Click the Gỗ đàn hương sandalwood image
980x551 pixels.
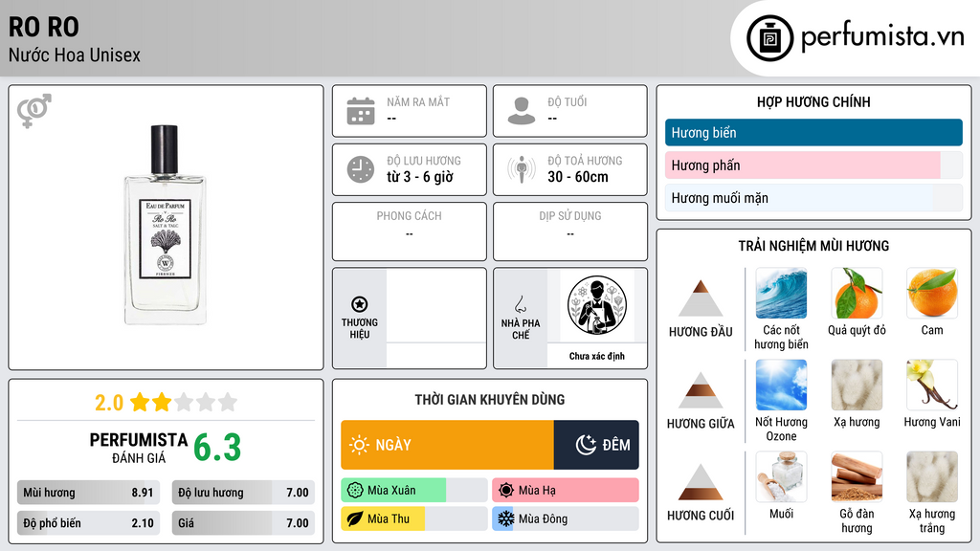[857, 476]
